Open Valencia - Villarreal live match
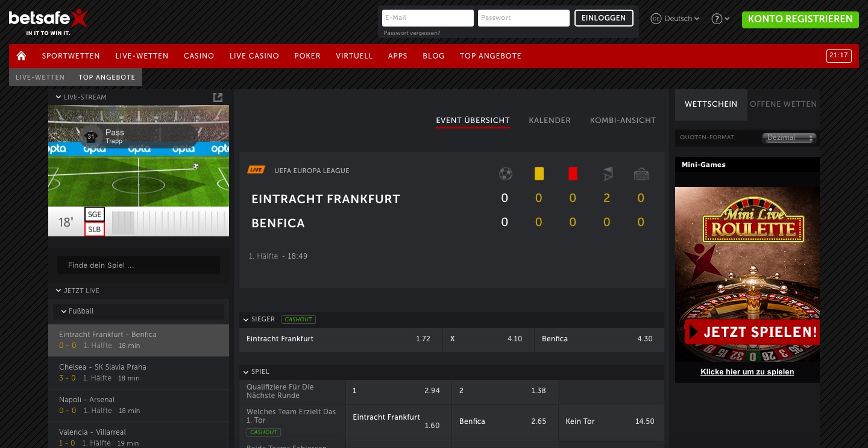The height and width of the screenshot is (448, 868). click(139, 436)
